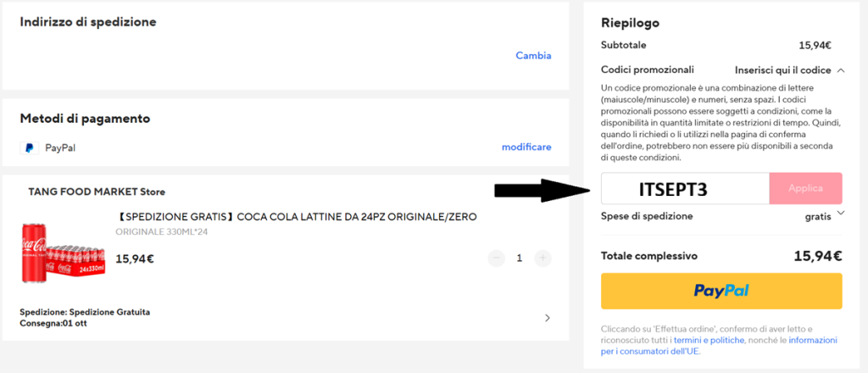Pay with the yellow PayPal button
868x373 pixels.
point(721,291)
